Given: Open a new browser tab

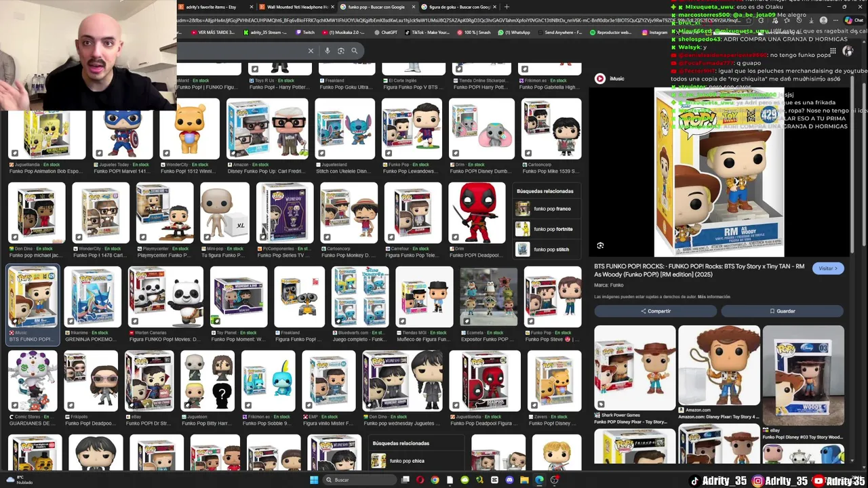Looking at the screenshot, I should [x=507, y=7].
